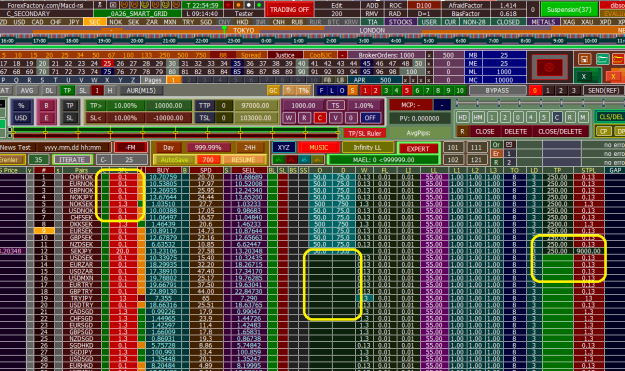This screenshot has width=625, height=371.
Task: Select the STOCKS tab
Action: (x=400, y=22)
